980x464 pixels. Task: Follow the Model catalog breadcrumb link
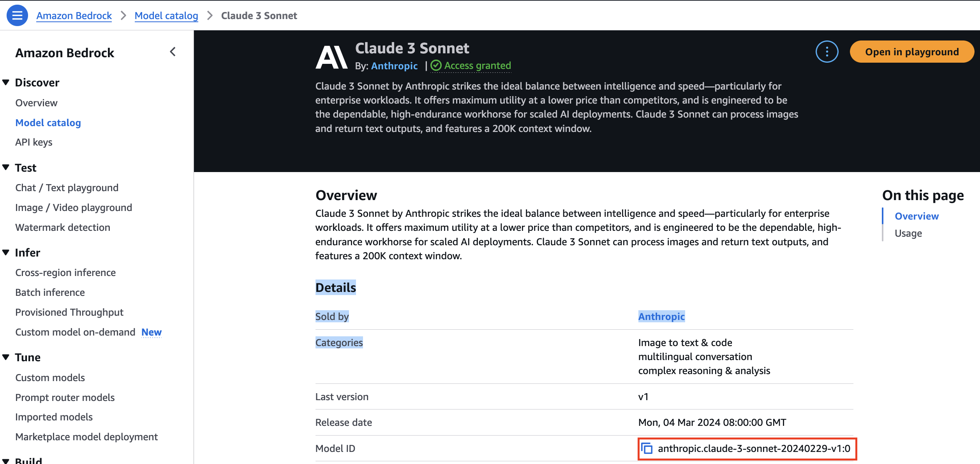[166, 16]
